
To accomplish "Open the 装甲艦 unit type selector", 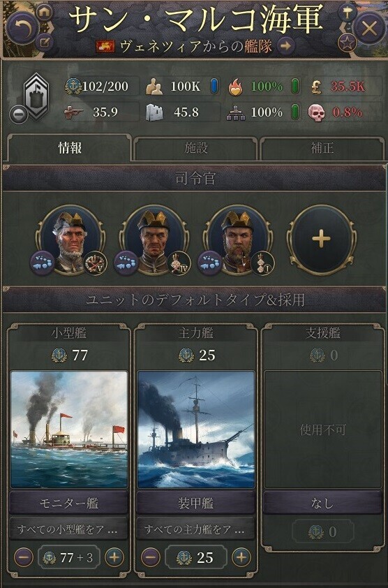I will (195, 503).
